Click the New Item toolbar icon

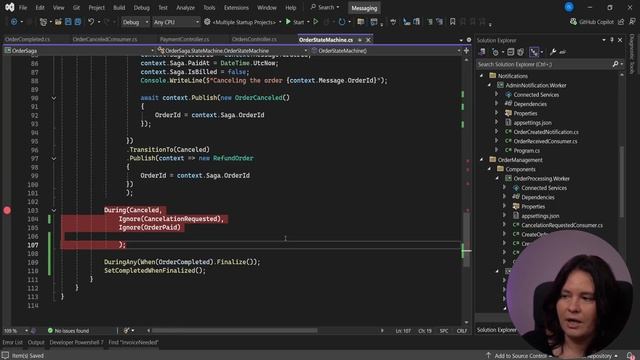click(43, 22)
